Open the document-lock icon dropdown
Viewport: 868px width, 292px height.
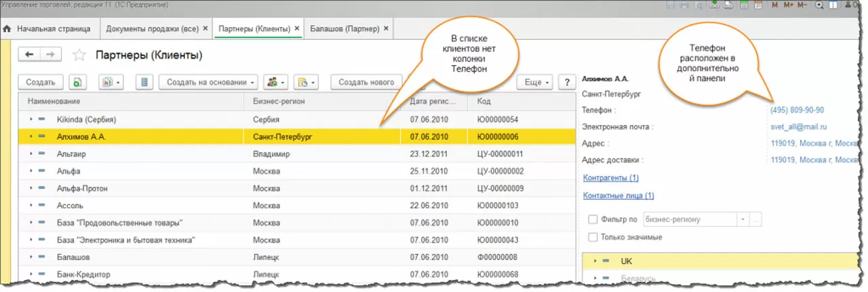[307, 82]
